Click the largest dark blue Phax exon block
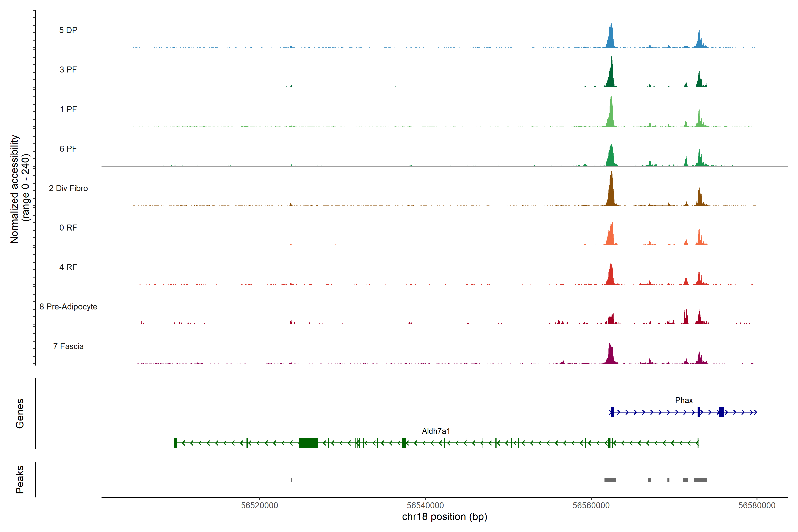The height and width of the screenshot is (532, 798). (x=721, y=412)
